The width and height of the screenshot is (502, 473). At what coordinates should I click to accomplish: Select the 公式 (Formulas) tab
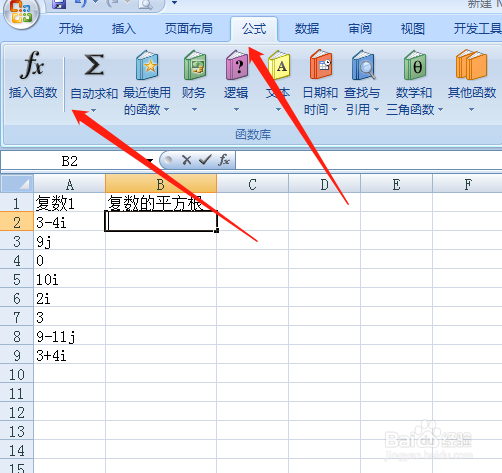[254, 29]
